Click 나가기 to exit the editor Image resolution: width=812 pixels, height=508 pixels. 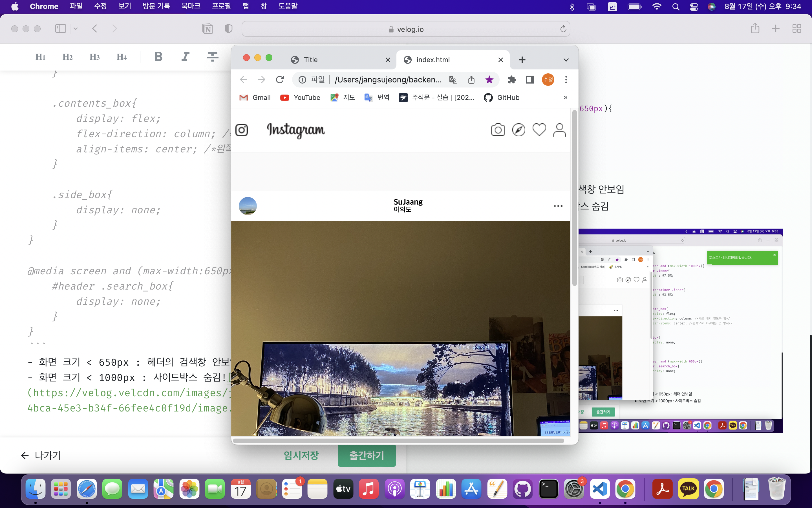41,455
